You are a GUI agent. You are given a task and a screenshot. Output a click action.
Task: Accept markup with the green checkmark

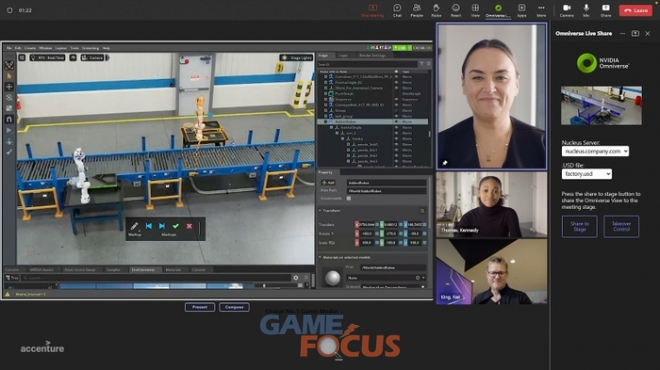[176, 226]
